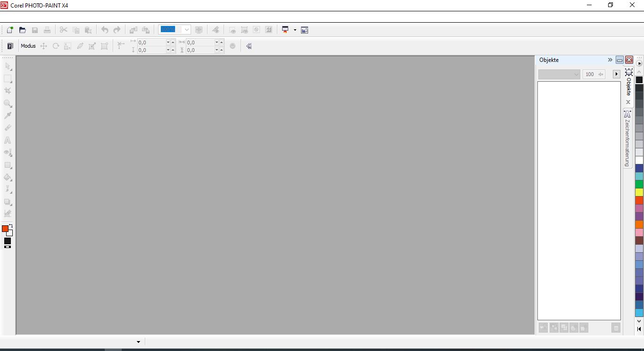This screenshot has height=351, width=644.
Task: Select the Fill tool
Action: coord(8,178)
